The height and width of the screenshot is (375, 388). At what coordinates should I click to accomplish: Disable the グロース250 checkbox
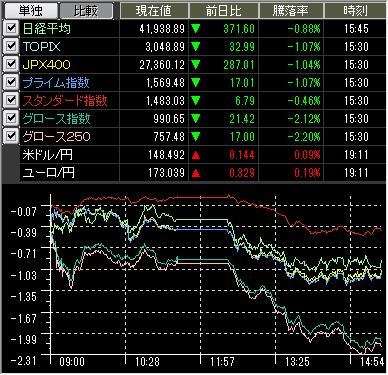(11, 136)
